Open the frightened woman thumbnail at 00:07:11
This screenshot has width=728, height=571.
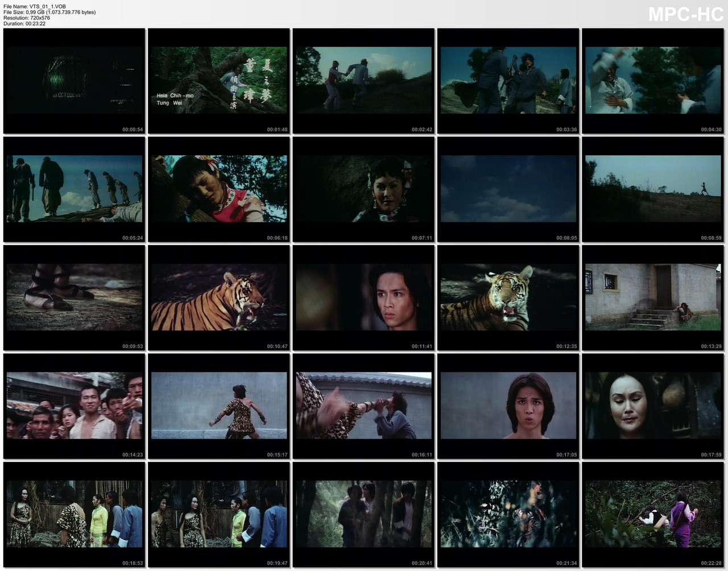(363, 189)
